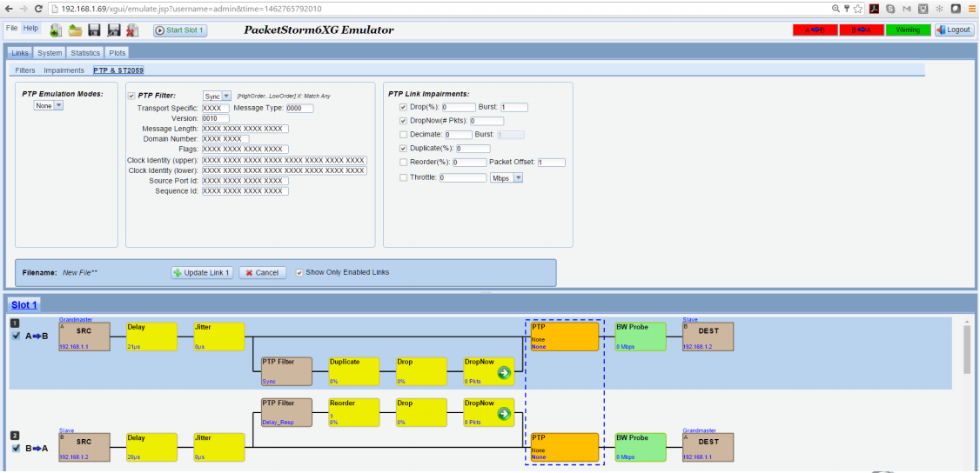
Task: Click the browser Back arrow
Action: click(9, 9)
